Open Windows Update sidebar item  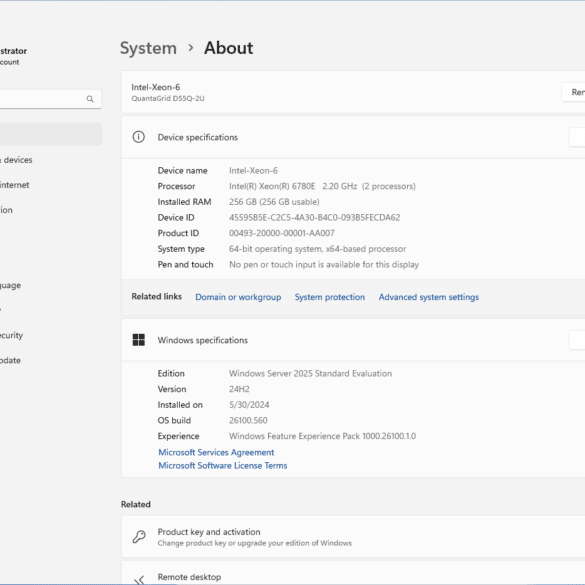10,360
